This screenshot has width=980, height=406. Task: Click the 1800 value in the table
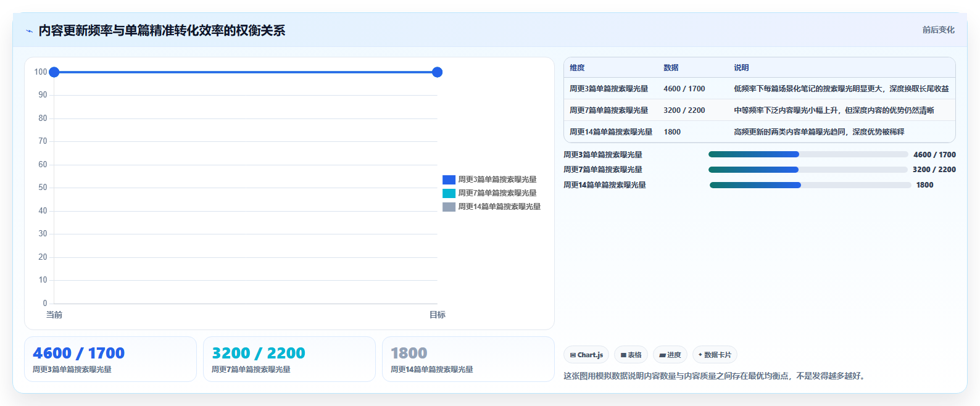coord(672,132)
